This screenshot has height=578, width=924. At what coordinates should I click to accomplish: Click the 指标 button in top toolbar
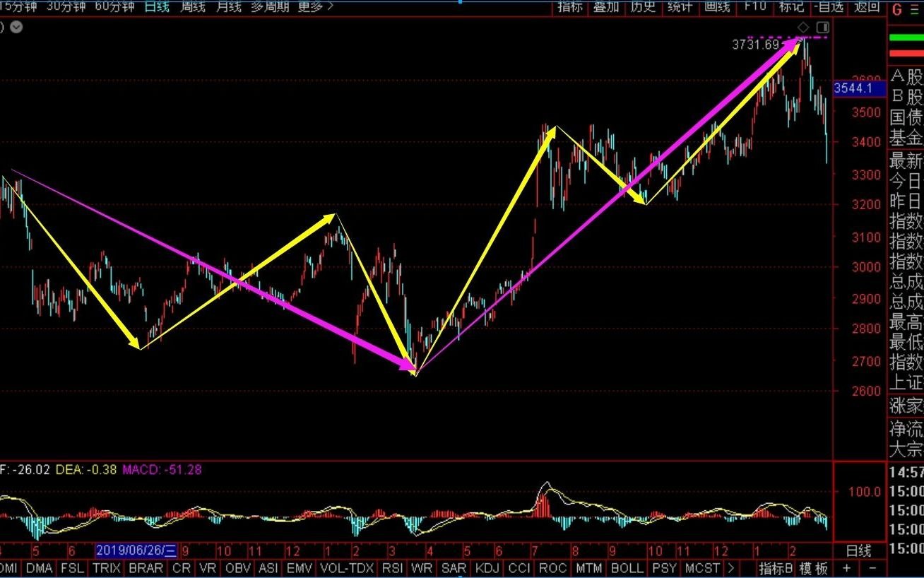pos(570,6)
